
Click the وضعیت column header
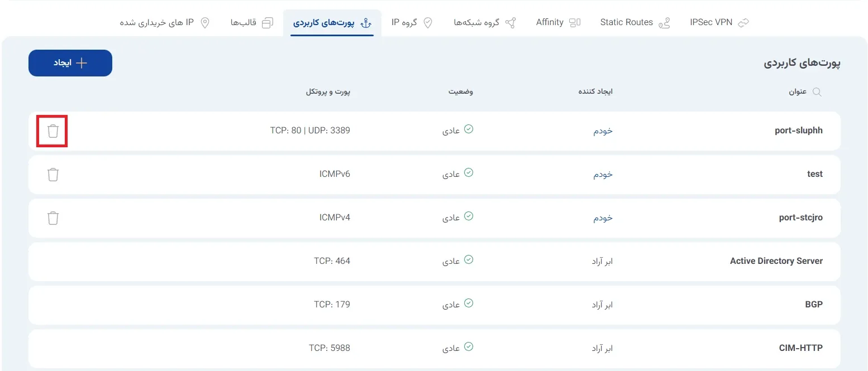pyautogui.click(x=460, y=91)
